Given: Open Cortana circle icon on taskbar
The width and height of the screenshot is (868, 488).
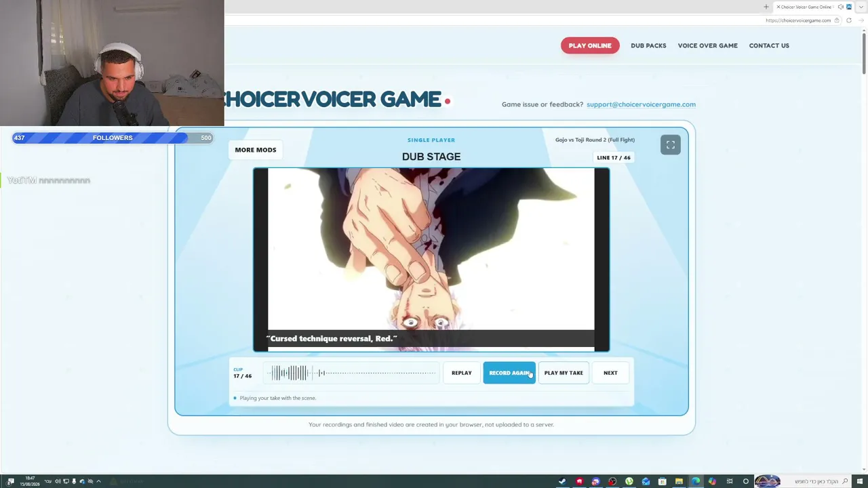Looking at the screenshot, I should click(746, 481).
